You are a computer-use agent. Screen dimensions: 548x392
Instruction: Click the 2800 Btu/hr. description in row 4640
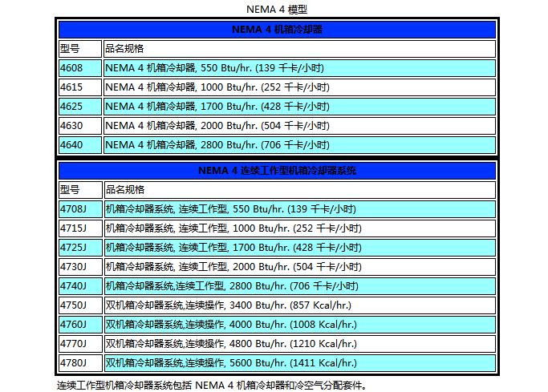point(300,145)
